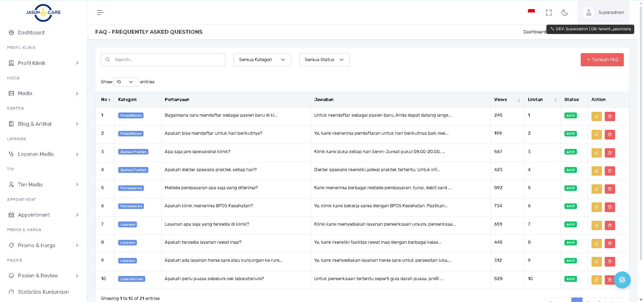Click the Tambah FAQ button

(602, 60)
